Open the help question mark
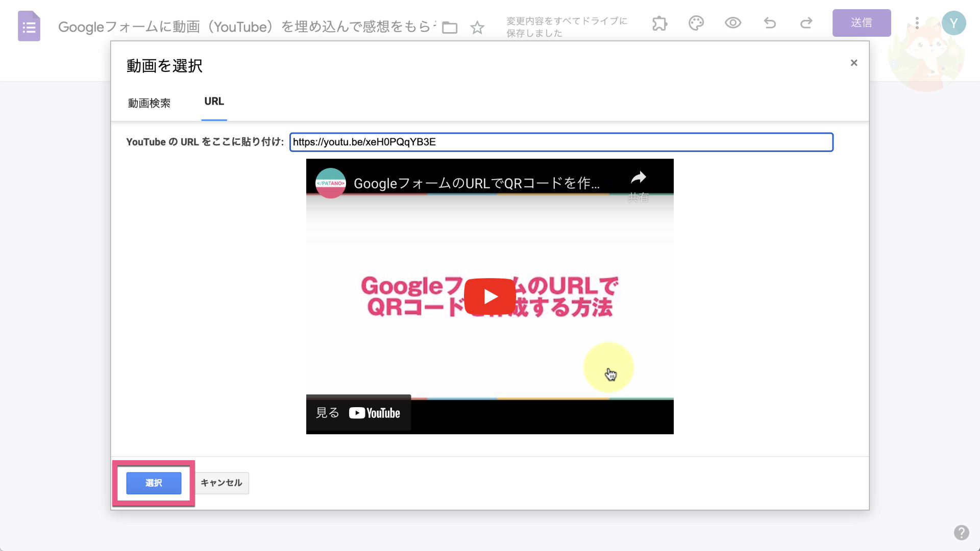 (x=961, y=533)
